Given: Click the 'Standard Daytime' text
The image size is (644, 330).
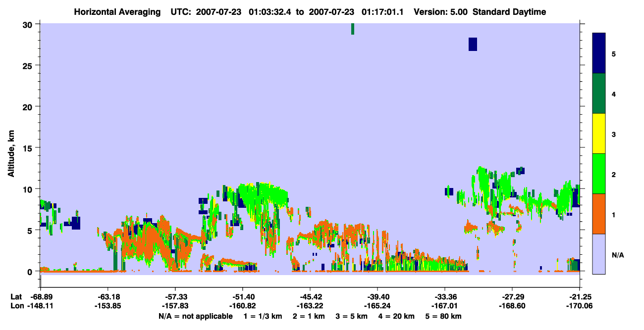Looking at the screenshot, I should tap(509, 12).
